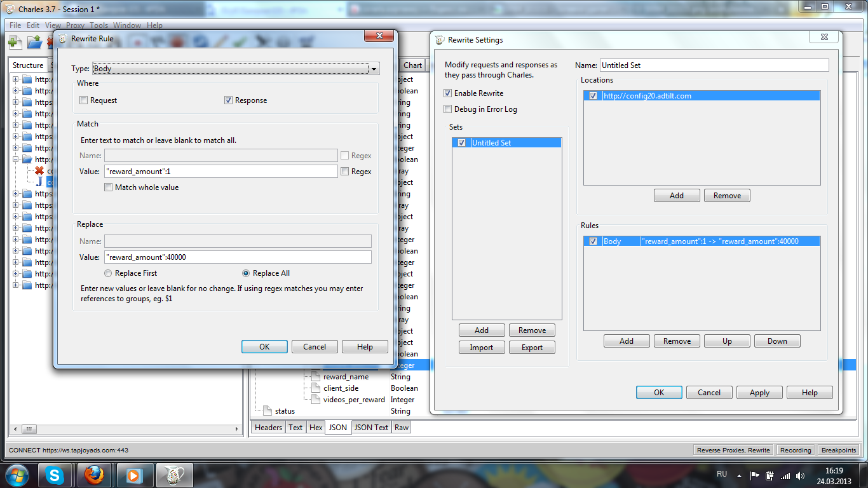This screenshot has height=488, width=868.
Task: Click the power tray icon
Action: point(770,475)
